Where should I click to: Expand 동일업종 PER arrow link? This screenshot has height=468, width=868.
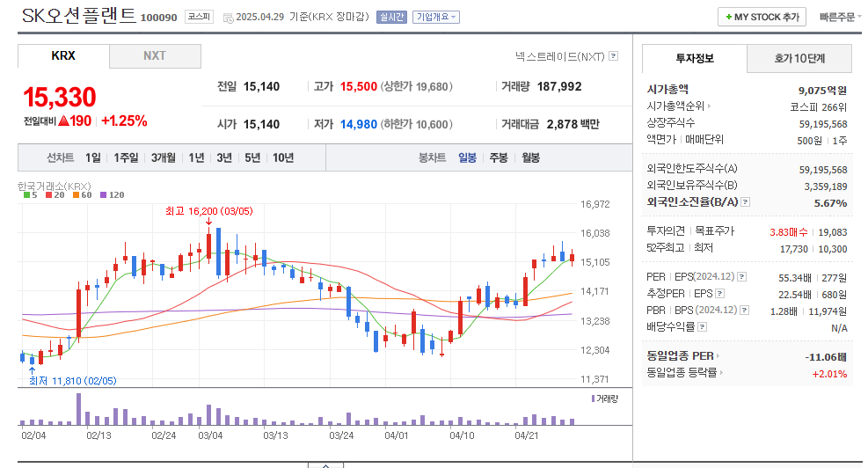point(683,355)
